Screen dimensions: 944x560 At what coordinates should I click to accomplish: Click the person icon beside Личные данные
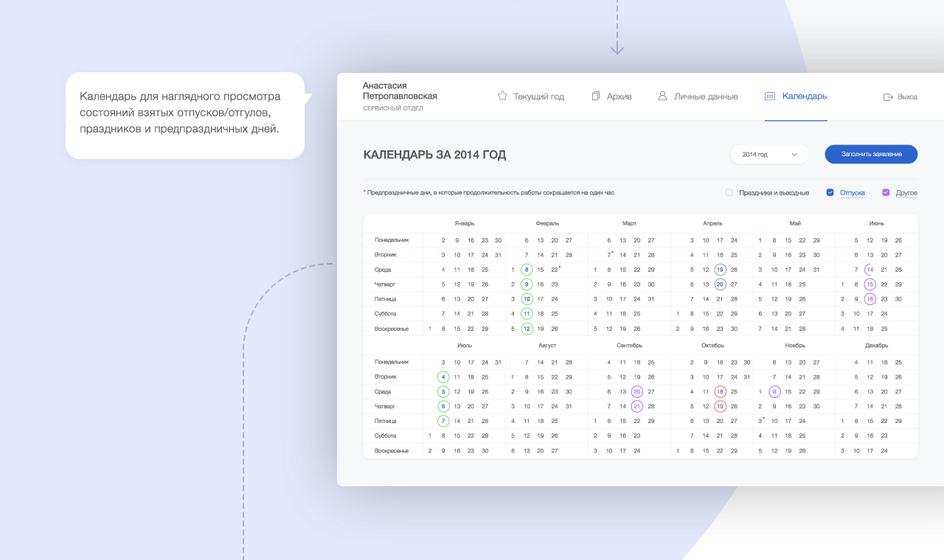click(x=662, y=96)
